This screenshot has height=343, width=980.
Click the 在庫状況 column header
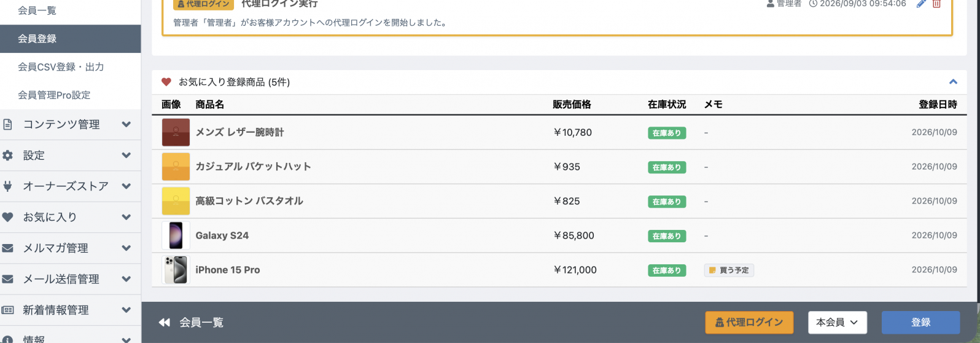(x=667, y=104)
